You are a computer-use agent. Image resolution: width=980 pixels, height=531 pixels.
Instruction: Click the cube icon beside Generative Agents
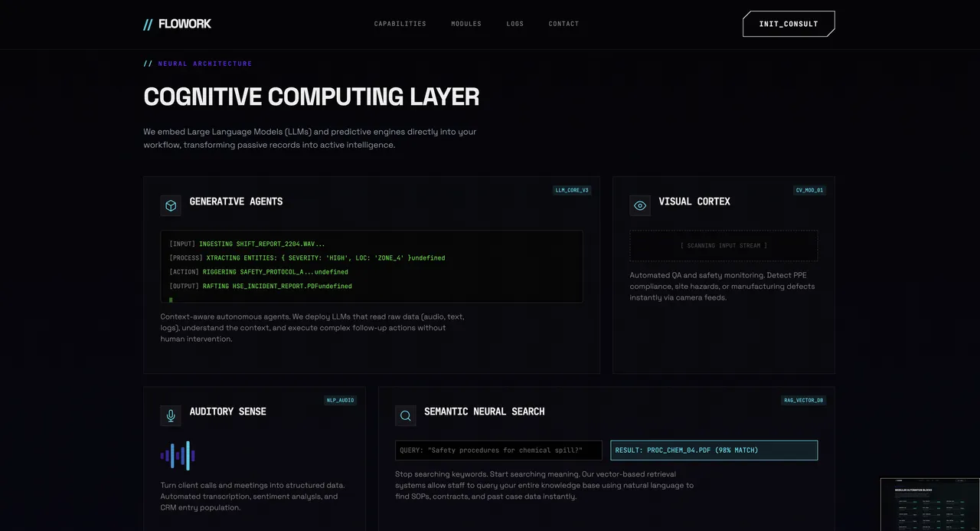coord(171,205)
